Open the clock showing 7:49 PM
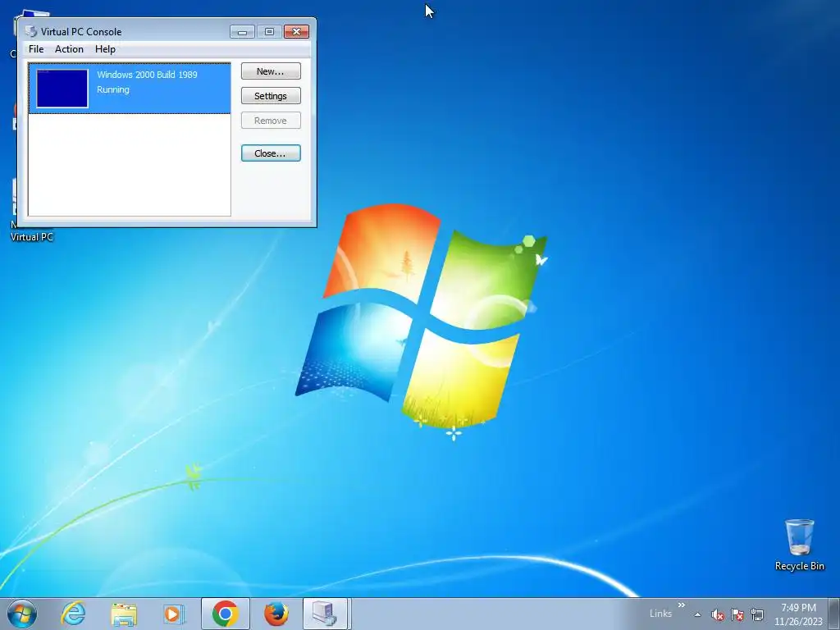Screen dimensions: 840x630 (798, 614)
